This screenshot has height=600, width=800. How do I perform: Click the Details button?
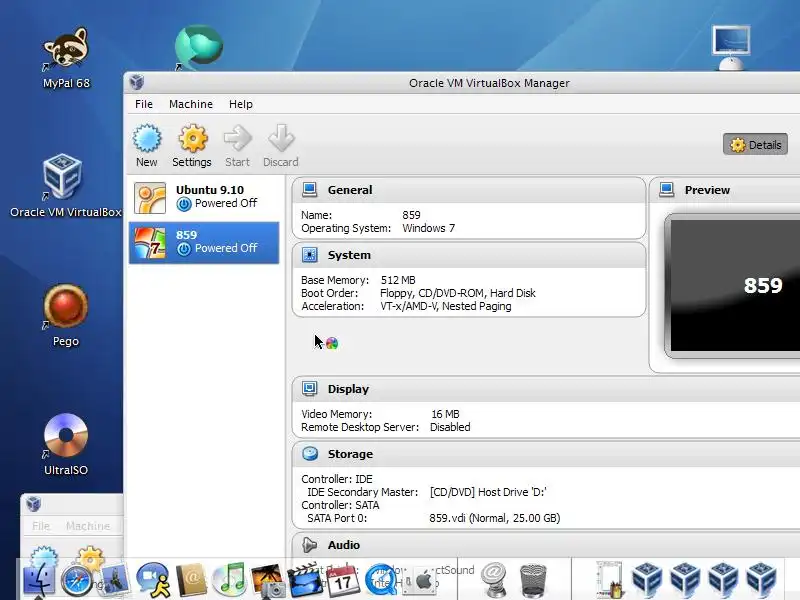755,144
